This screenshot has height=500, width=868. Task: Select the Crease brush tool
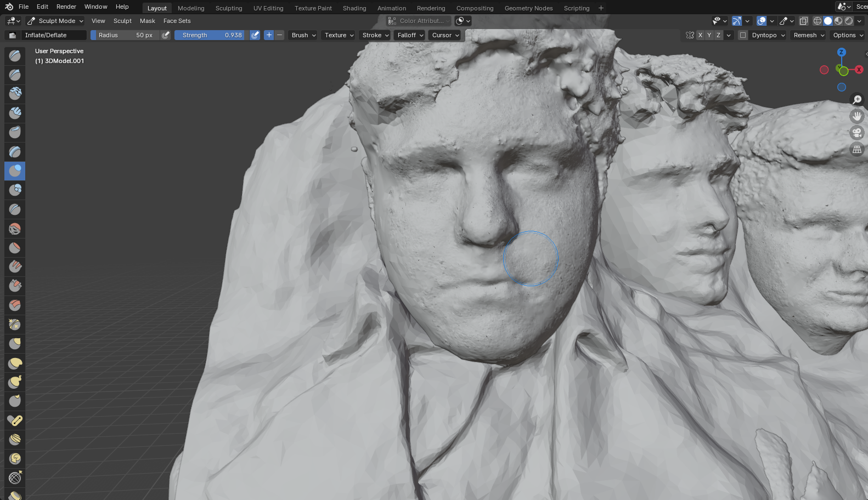[x=15, y=209]
